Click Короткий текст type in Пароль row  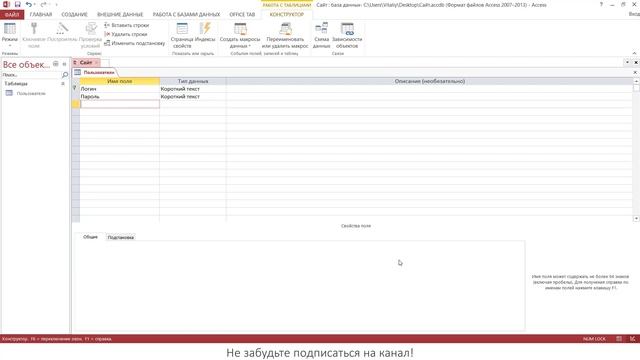[x=193, y=97]
